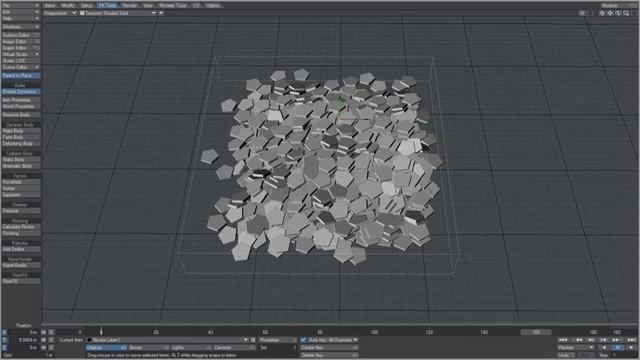640x360 pixels.
Task: Select Deforming Body
Action: [x=20, y=144]
